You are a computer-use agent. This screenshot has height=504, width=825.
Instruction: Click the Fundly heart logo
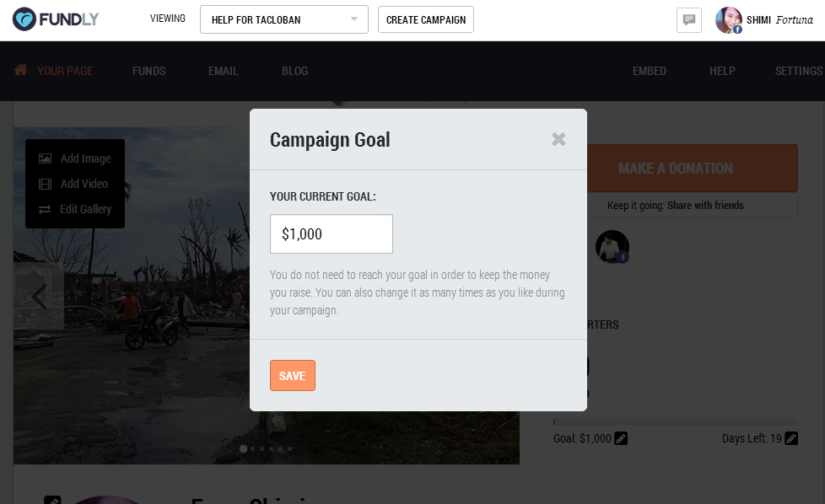[x=24, y=19]
